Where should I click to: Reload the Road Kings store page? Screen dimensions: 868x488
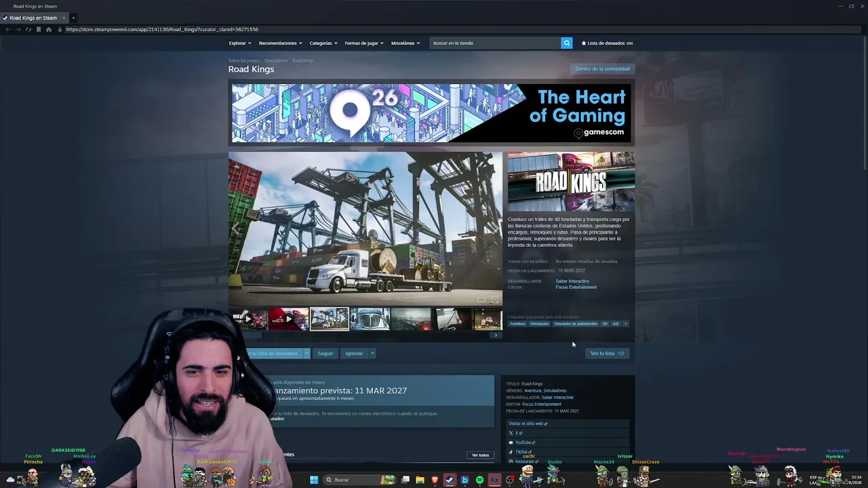28,29
